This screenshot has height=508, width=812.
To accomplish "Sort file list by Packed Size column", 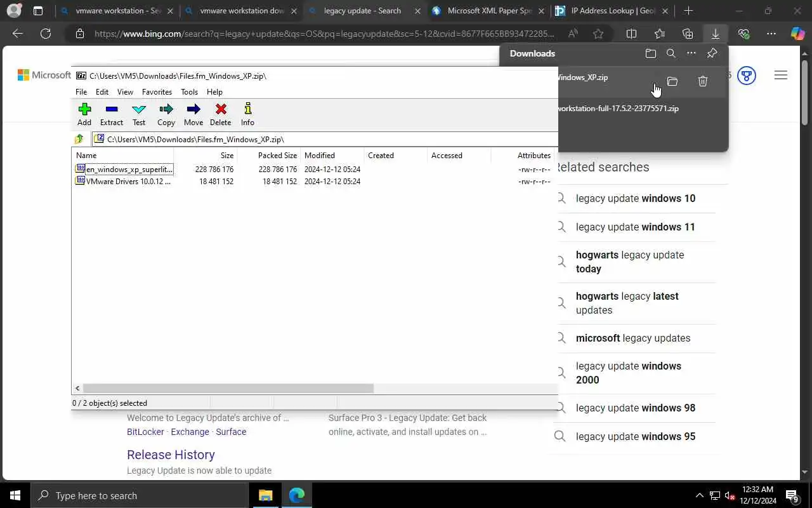I will click(x=268, y=155).
